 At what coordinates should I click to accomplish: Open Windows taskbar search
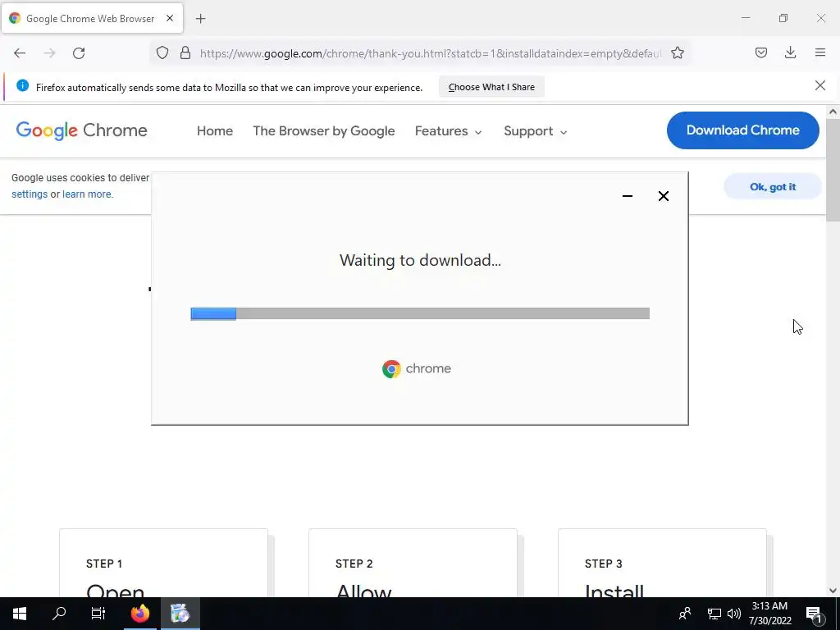click(x=59, y=614)
